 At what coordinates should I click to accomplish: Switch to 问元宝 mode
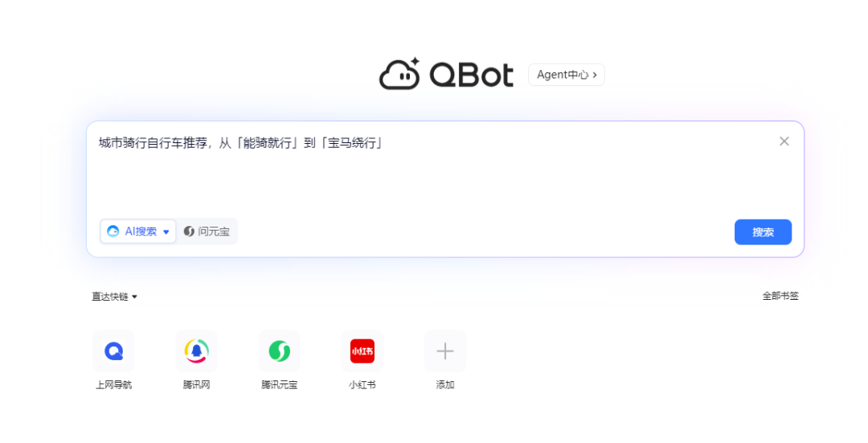tap(207, 232)
